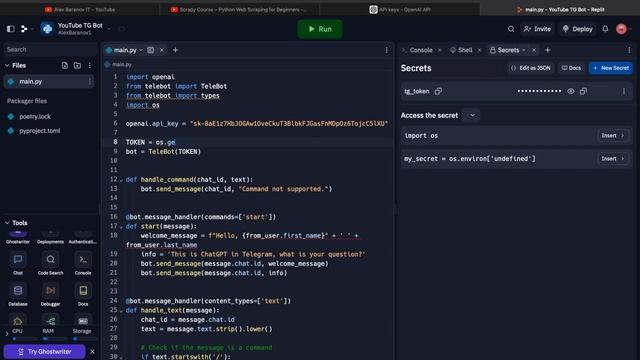Dismiss the Try Ghostwriter banner
Image resolution: width=640 pixels, height=360 pixels.
click(x=92, y=351)
